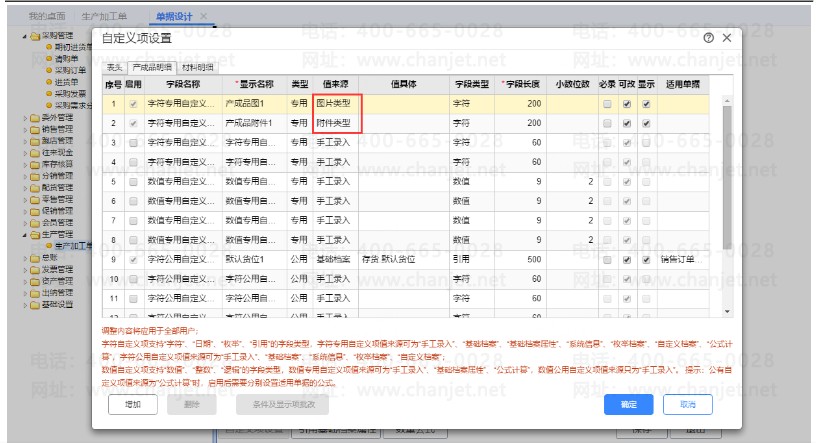Enable the 启用 checkbox in row 3
Viewport: 816px width, 443px height.
pos(133,143)
